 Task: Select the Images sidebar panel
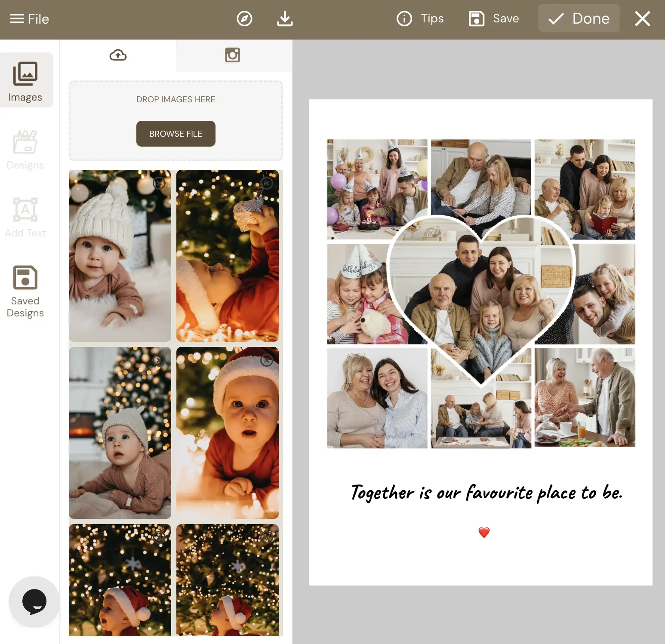tap(26, 81)
